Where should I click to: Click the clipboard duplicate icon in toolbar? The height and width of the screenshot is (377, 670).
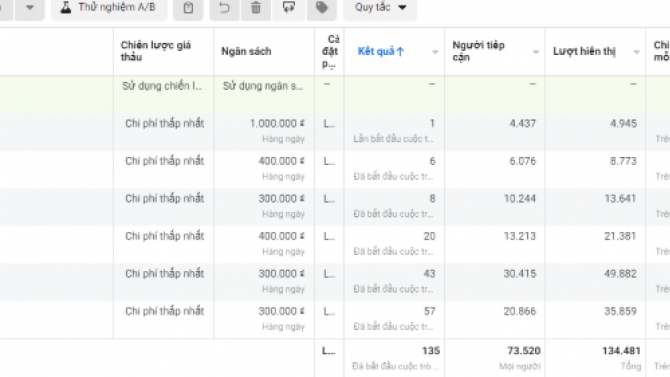(x=188, y=8)
